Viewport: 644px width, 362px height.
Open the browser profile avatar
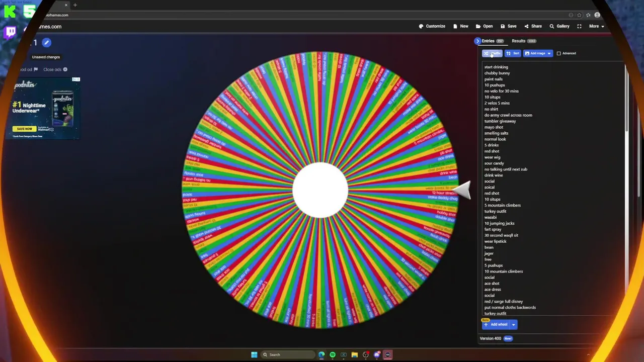(x=597, y=15)
